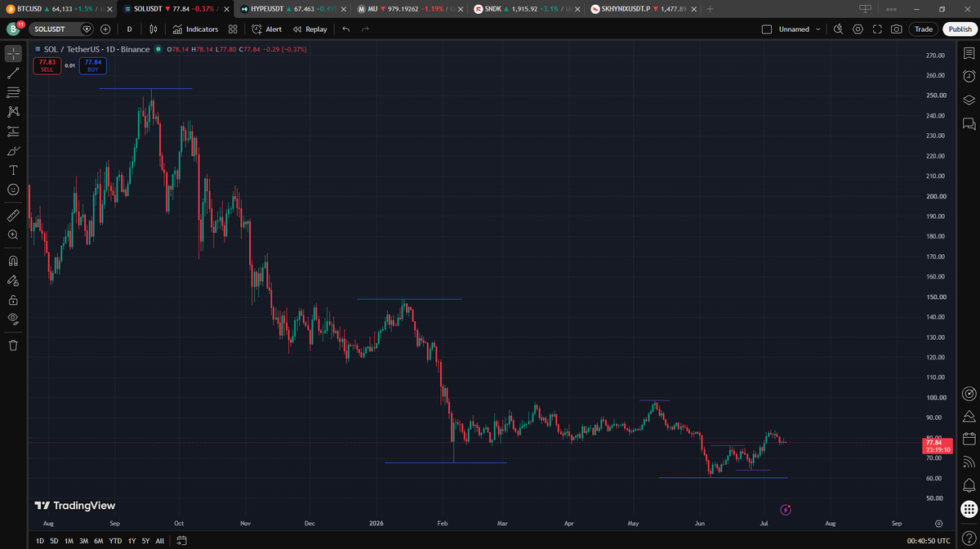Select the brush drawing tool
Viewport: 980px width, 549px height.
pyautogui.click(x=13, y=151)
